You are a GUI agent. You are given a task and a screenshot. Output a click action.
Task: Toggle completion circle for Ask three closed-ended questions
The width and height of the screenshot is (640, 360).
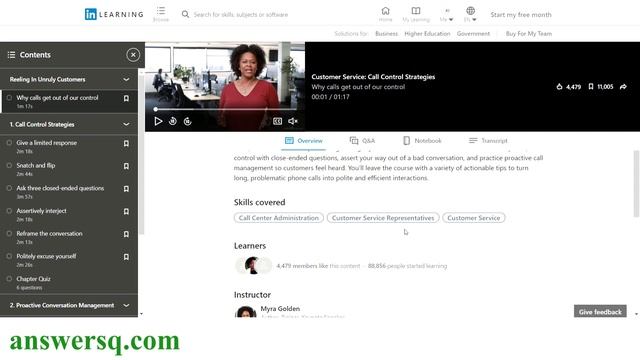(x=9, y=188)
